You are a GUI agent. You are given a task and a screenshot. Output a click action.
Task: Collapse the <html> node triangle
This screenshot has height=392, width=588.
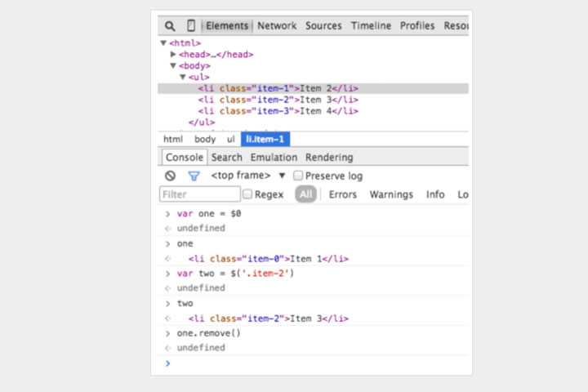pos(163,43)
